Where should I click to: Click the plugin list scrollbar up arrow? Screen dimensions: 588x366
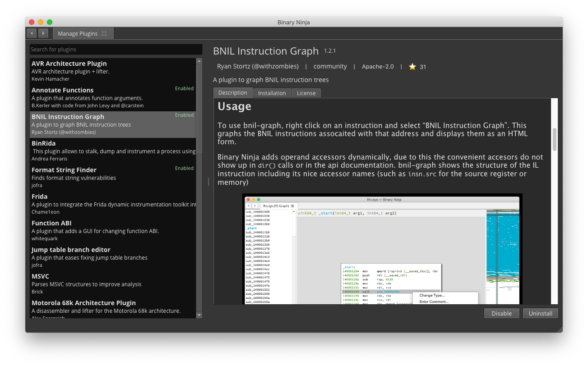coord(199,60)
